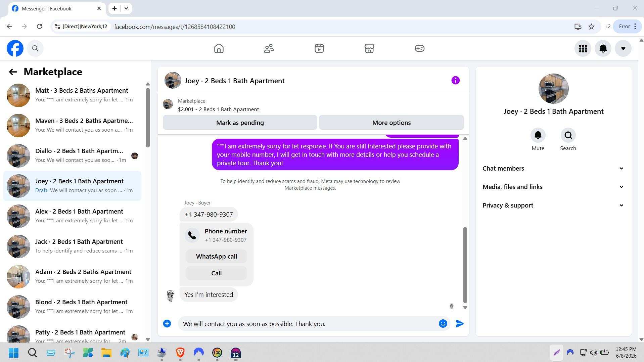Open Matt 3 Beds 2 Baths conversation
The width and height of the screenshot is (644, 362).
coord(72,95)
